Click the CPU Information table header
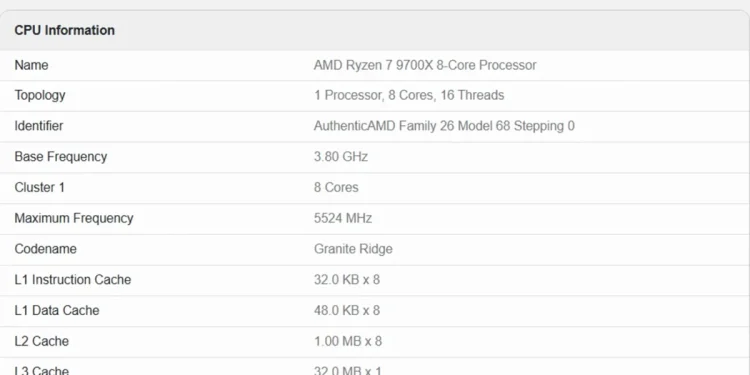 pos(65,30)
